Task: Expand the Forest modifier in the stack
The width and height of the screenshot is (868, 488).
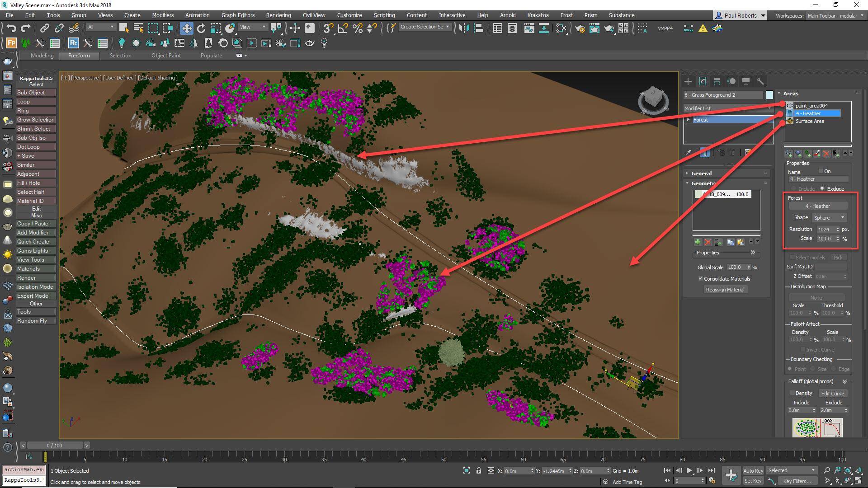Action: 689,119
